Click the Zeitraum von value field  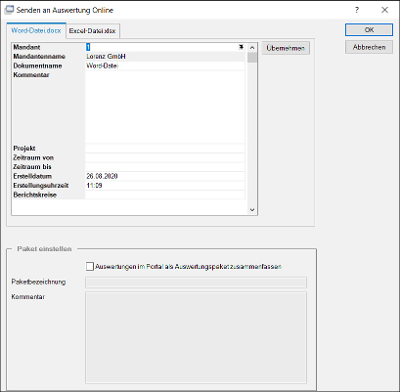tap(165, 158)
